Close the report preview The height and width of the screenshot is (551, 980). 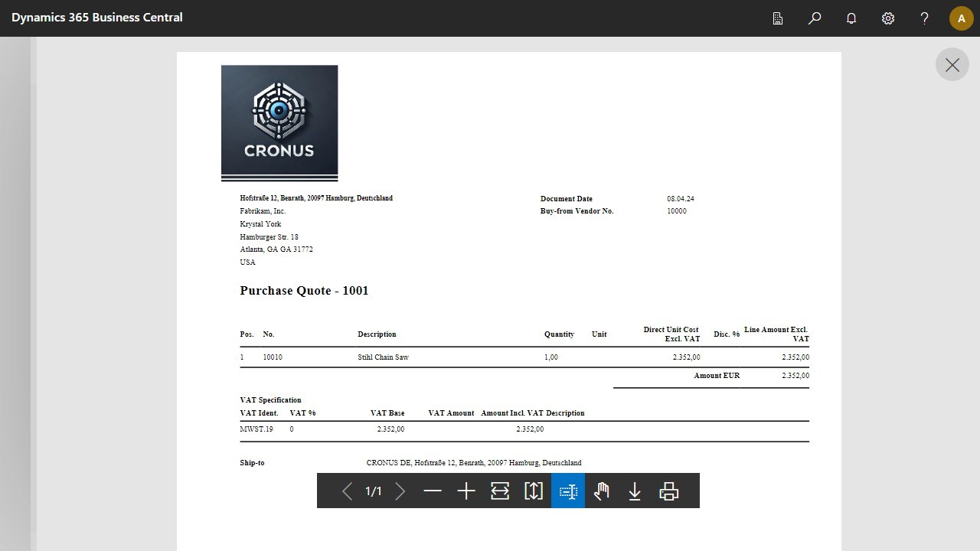952,64
